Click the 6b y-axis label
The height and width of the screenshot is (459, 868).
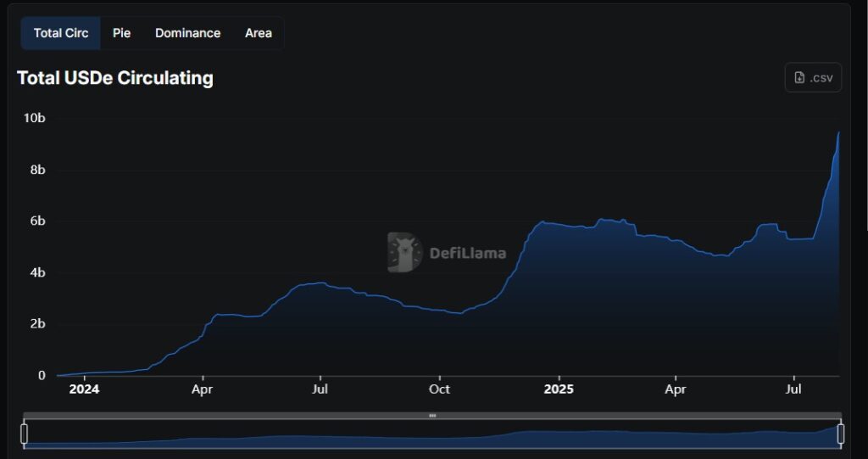pyautogui.click(x=37, y=221)
